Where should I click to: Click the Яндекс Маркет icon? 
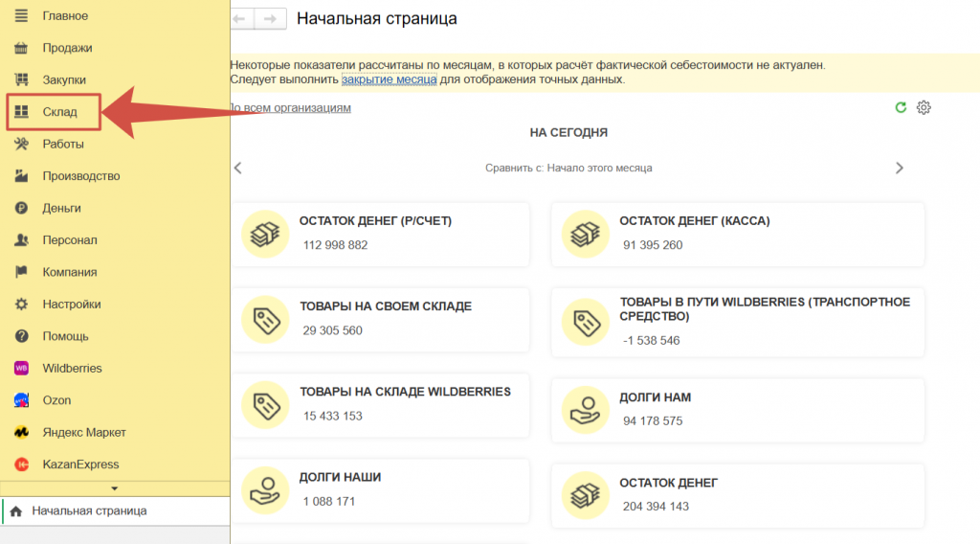click(21, 432)
